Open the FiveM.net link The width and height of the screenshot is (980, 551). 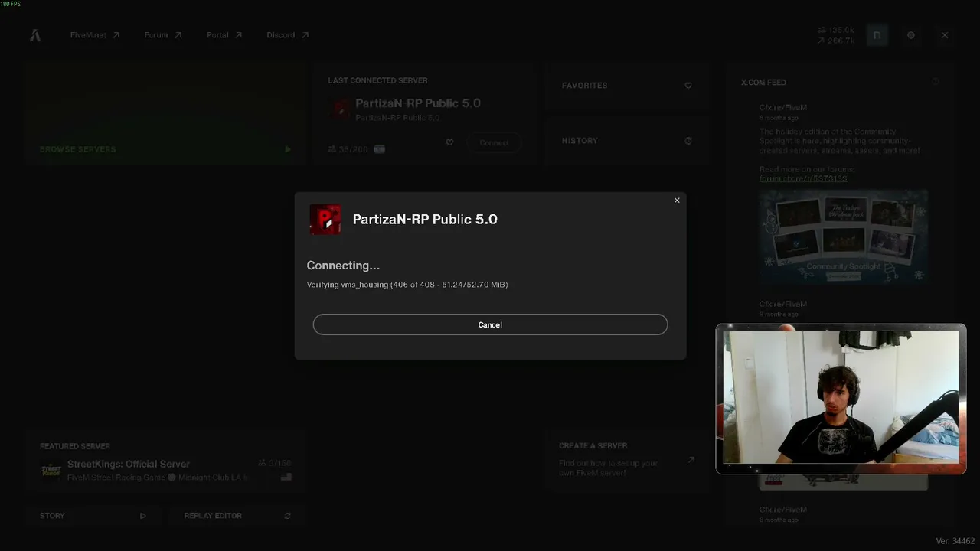point(95,35)
